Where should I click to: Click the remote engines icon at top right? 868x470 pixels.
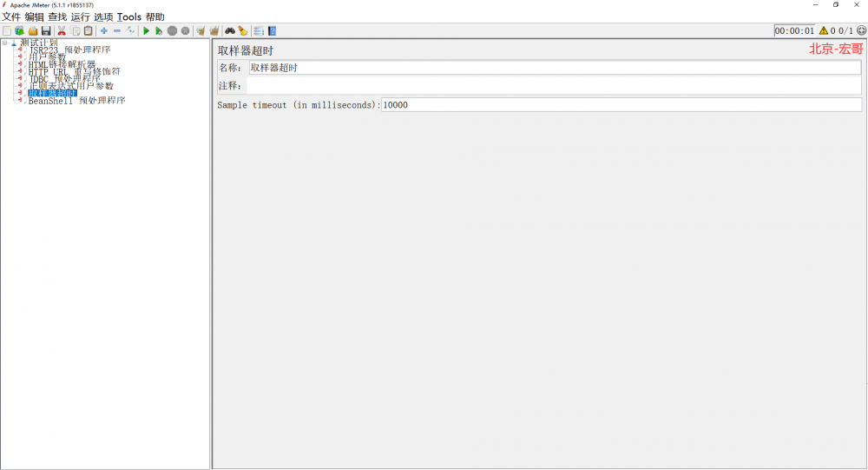(x=861, y=30)
